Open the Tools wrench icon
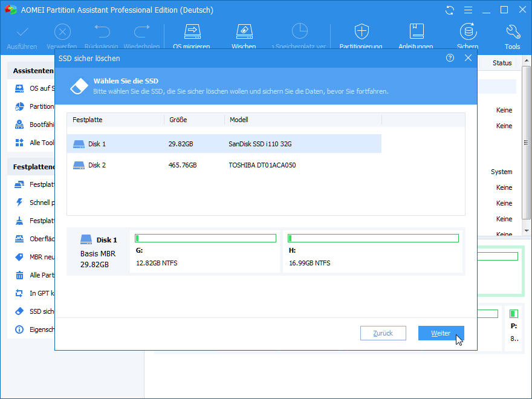Image resolution: width=532 pixels, height=399 pixels. 513,31
